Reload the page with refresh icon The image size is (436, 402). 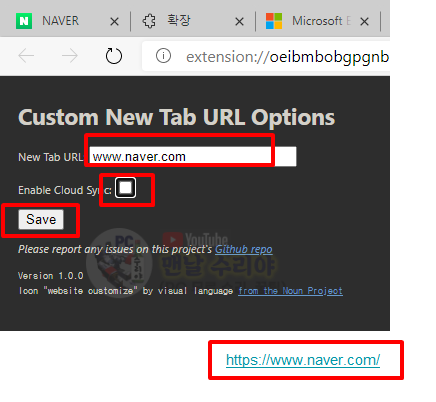[x=114, y=56]
